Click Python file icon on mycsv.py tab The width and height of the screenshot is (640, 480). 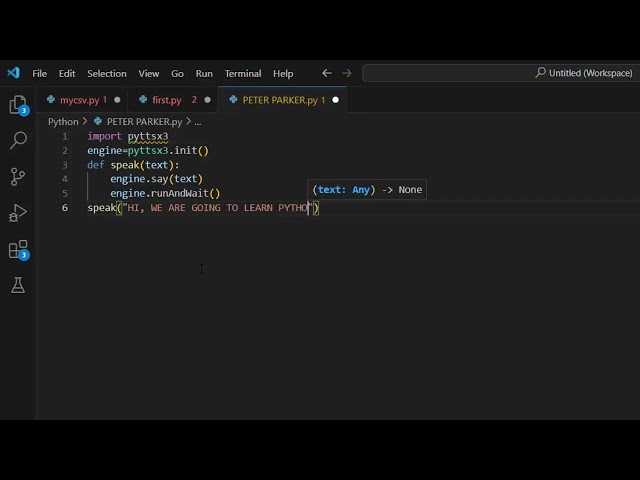(51, 100)
